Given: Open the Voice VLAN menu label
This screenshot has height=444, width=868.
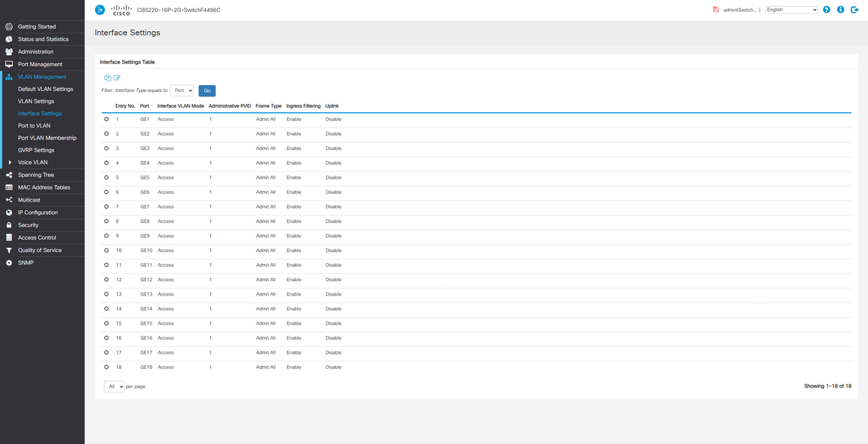Looking at the screenshot, I should 33,162.
